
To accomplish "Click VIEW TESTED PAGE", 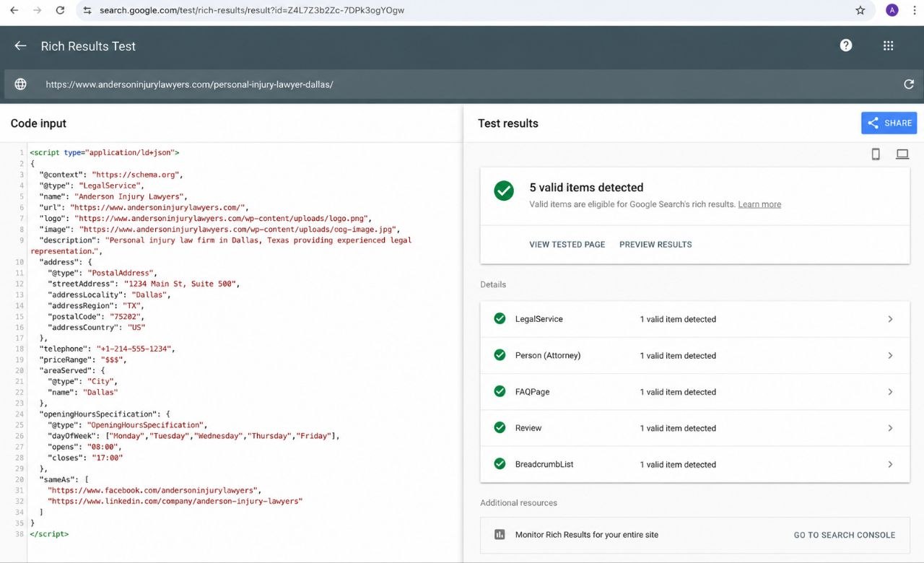I will pos(567,245).
